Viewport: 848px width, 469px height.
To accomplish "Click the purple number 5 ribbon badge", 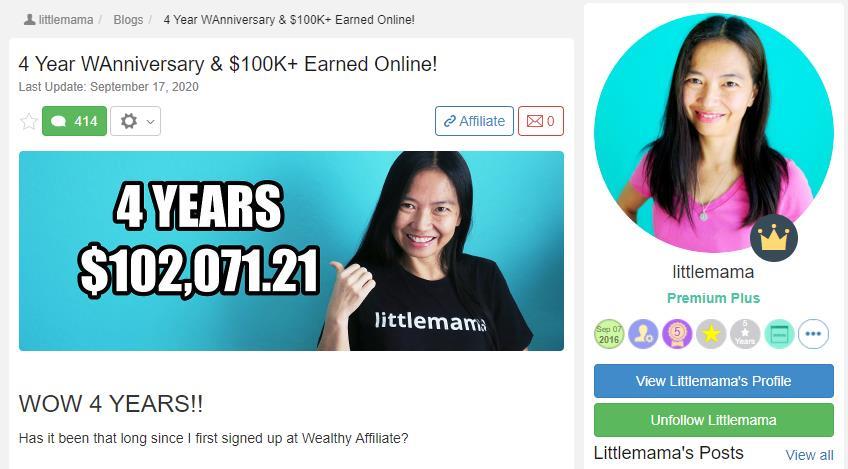I will pyautogui.click(x=677, y=334).
